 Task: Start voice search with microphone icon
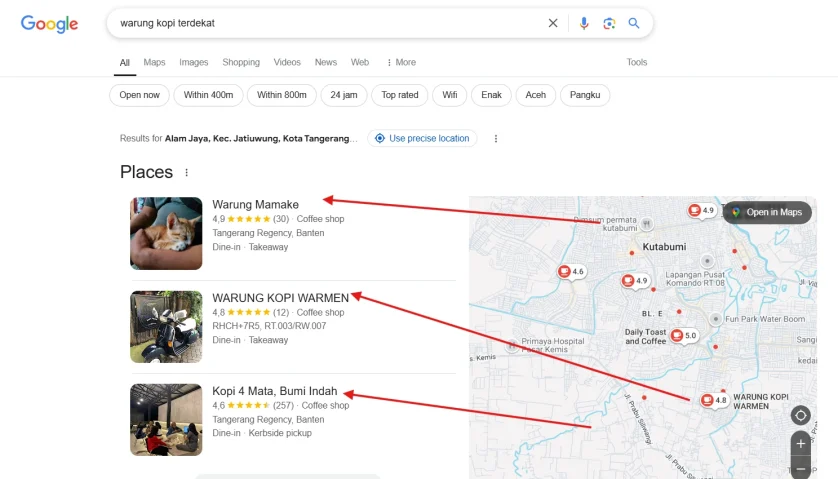(x=584, y=23)
